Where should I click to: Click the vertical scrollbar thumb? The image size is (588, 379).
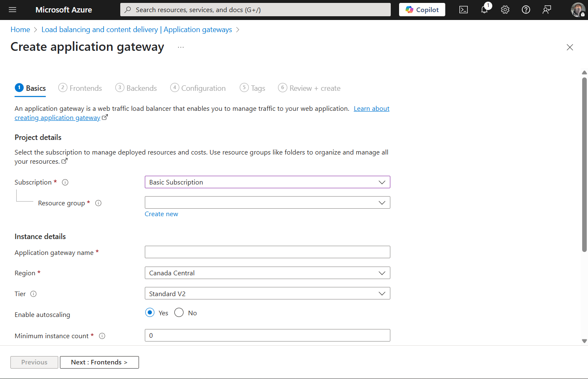pyautogui.click(x=584, y=165)
